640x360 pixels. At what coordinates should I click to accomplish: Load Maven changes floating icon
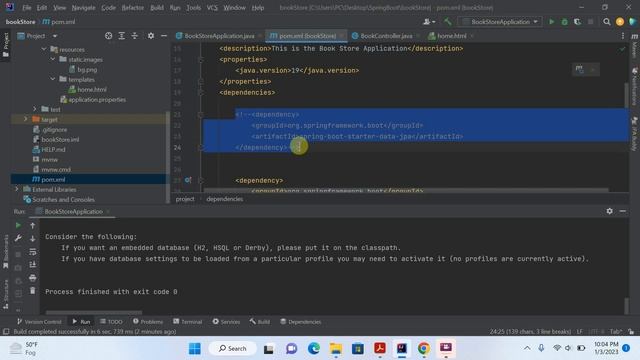coord(580,69)
